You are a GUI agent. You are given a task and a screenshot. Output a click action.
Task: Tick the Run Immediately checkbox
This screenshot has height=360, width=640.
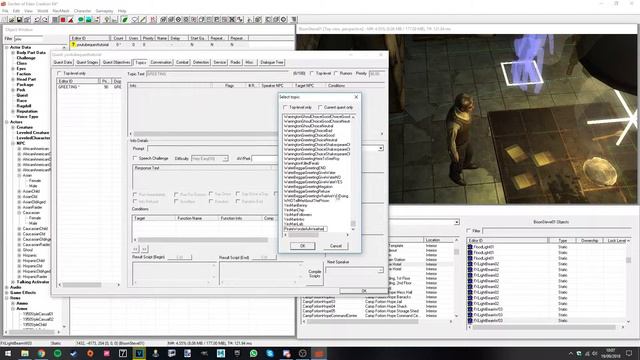coord(135,195)
